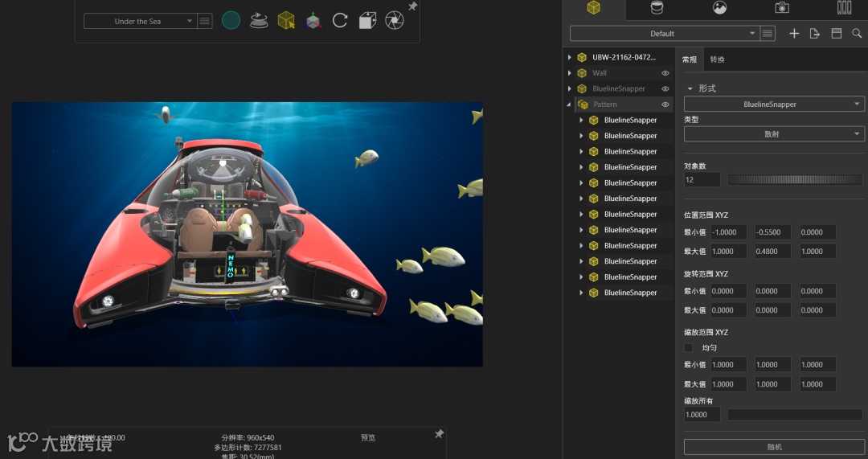Open the Scene tab cube icon
868x459 pixels.
[593, 8]
